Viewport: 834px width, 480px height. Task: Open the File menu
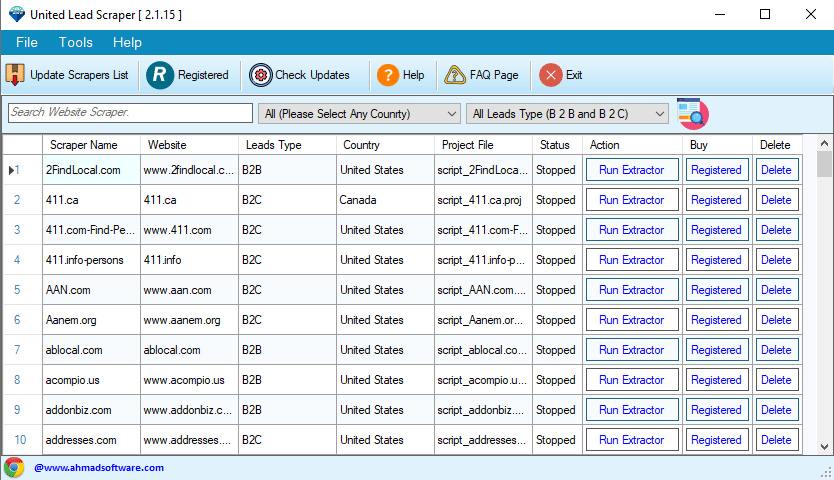27,42
